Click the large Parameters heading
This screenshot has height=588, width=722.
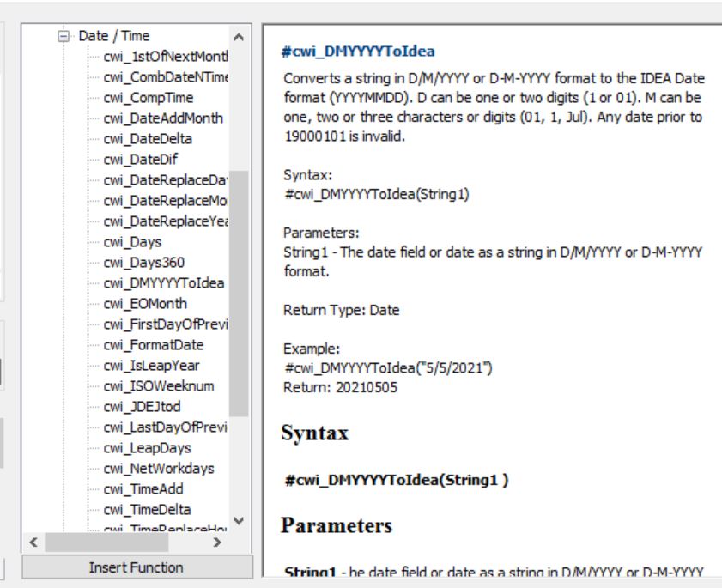pyautogui.click(x=337, y=525)
